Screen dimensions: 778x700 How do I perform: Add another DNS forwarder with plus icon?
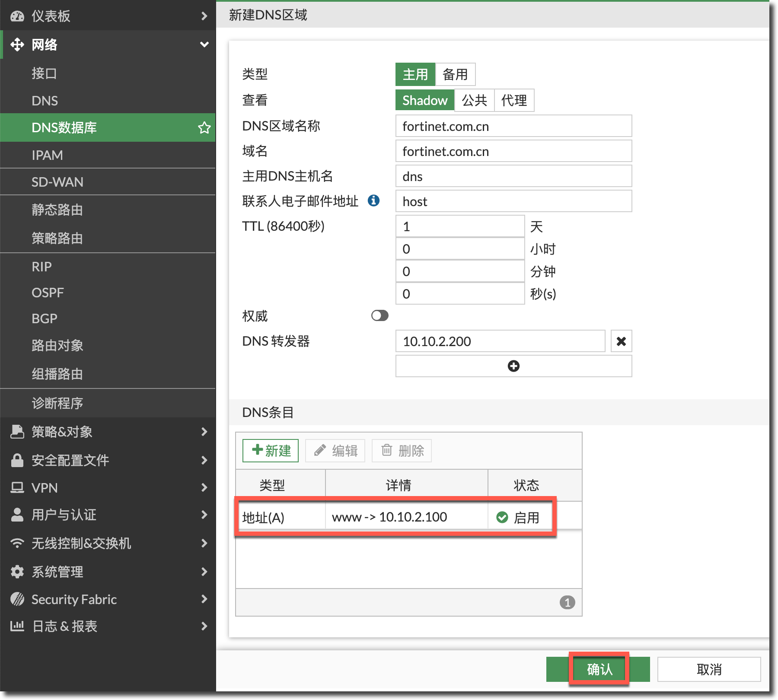click(513, 366)
